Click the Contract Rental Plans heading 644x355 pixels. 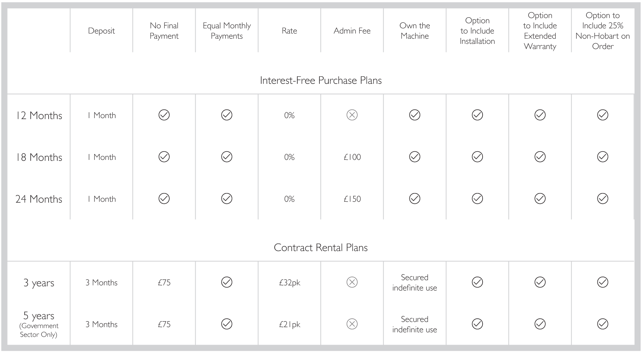tap(321, 248)
